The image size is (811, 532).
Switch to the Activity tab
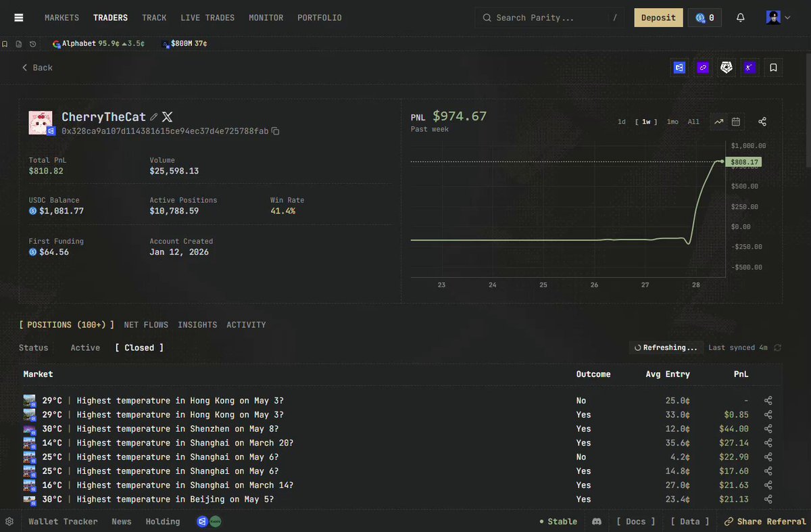tap(246, 325)
